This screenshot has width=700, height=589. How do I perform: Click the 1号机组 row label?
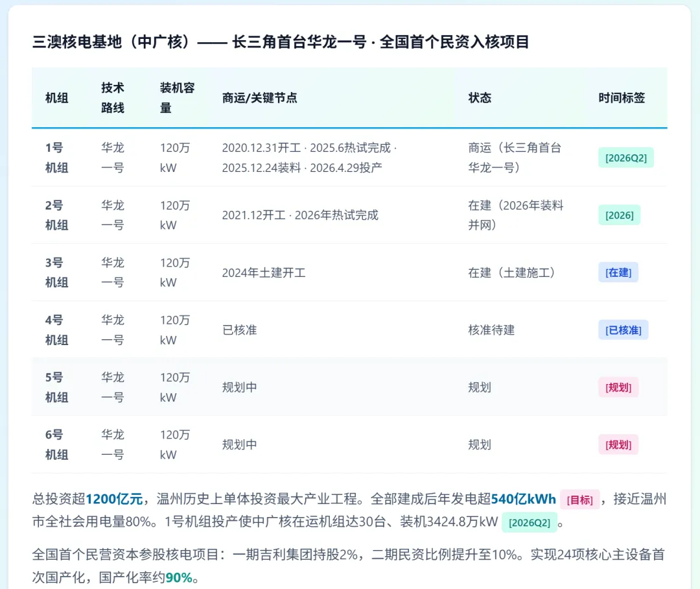click(56, 158)
